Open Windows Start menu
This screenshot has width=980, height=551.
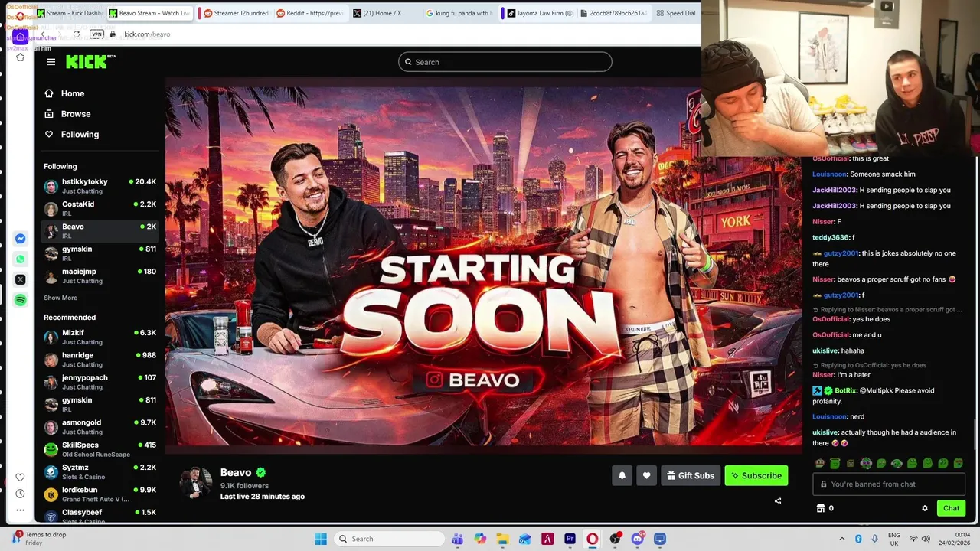[x=321, y=539]
